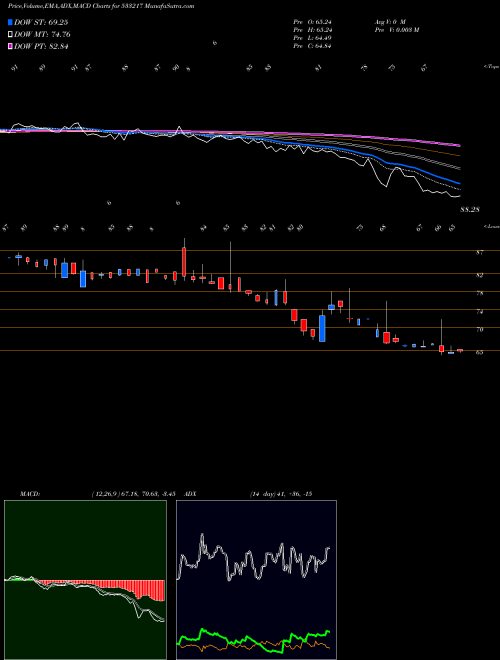Screen dimensions: 500x660
Task: Click the price axis label 82
Action: pyautogui.click(x=479, y=275)
